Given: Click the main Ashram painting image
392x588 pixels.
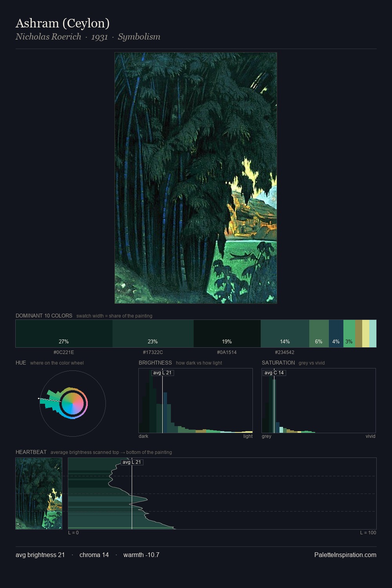Looking at the screenshot, I should pos(196,178).
